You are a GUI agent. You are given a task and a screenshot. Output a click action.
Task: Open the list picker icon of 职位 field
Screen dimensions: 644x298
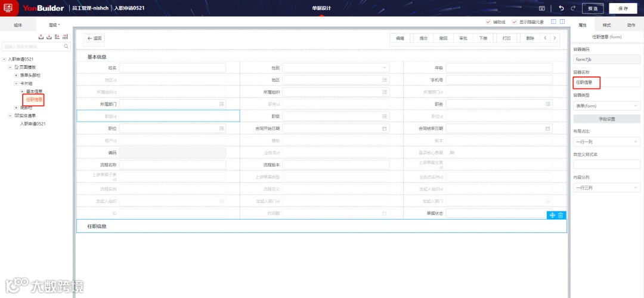pos(221,128)
